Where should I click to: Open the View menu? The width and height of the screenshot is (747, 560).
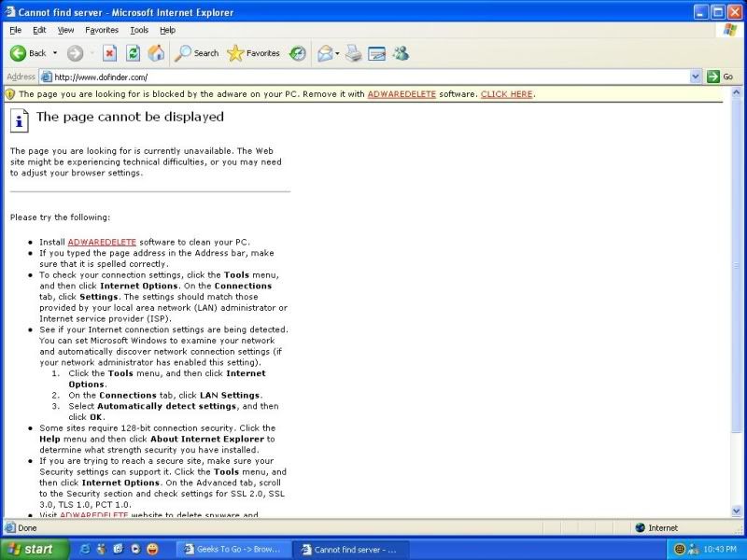click(65, 30)
